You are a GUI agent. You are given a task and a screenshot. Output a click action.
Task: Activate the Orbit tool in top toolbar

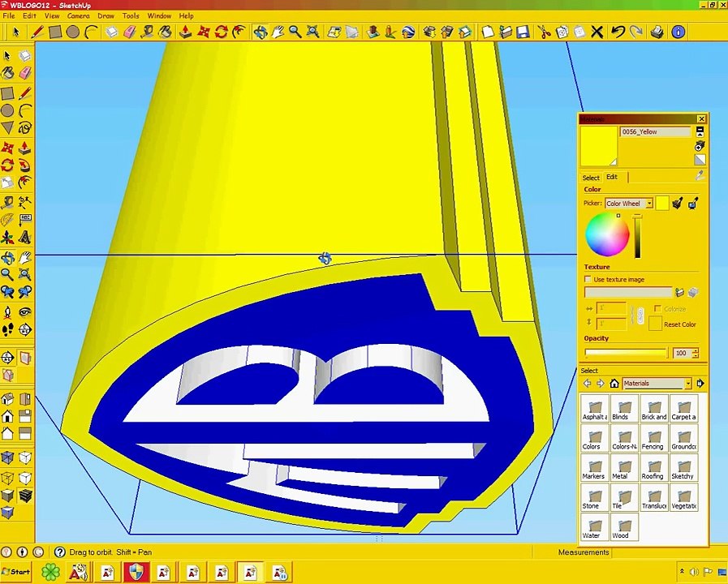point(261,32)
